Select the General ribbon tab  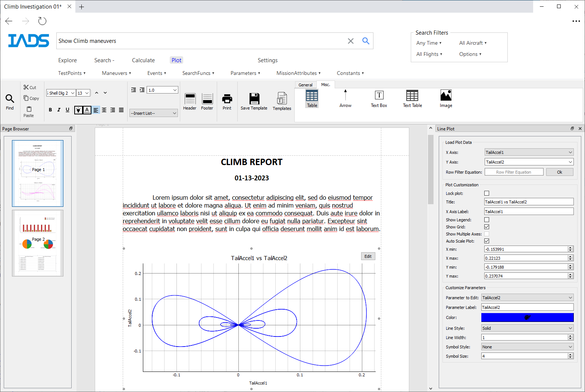tap(306, 85)
